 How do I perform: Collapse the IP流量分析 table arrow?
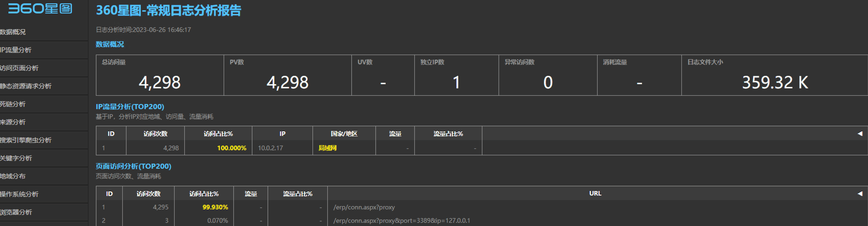(x=860, y=134)
